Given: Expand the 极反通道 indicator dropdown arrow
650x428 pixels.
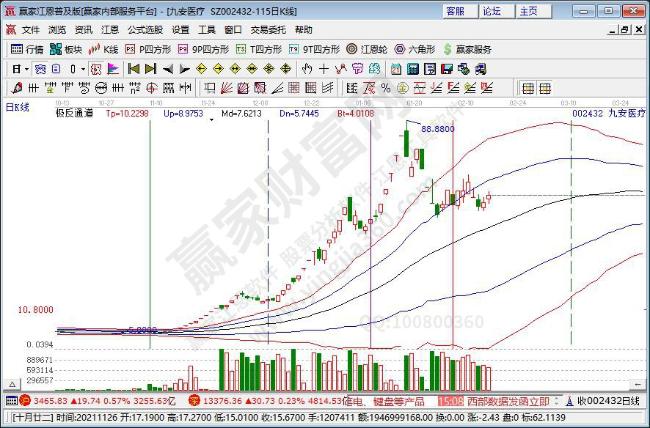Looking at the screenshot, I should [x=212, y=120].
